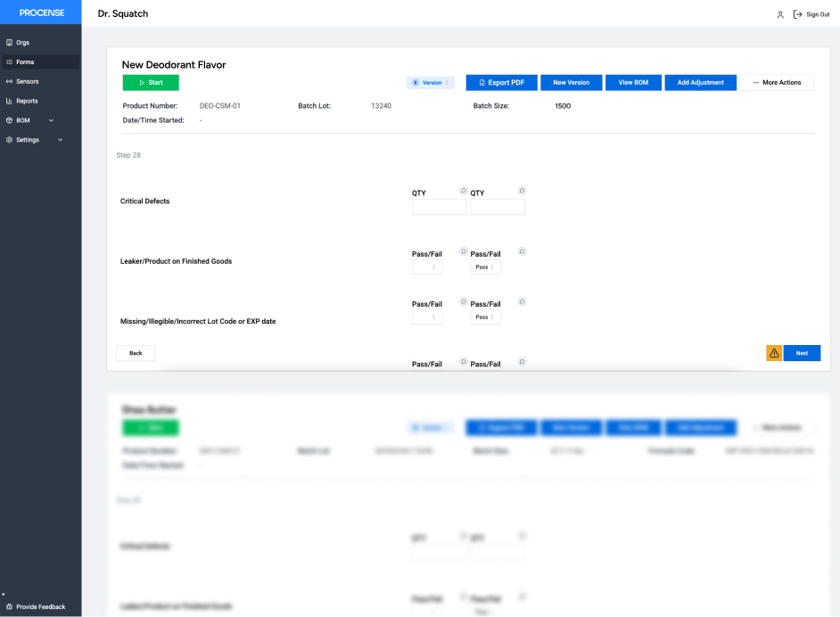
Task: Click the user profile icon
Action: 780,14
